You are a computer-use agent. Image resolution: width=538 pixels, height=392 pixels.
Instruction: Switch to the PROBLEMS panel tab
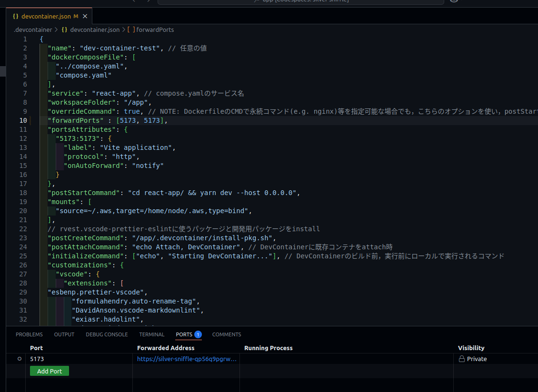(x=29, y=334)
